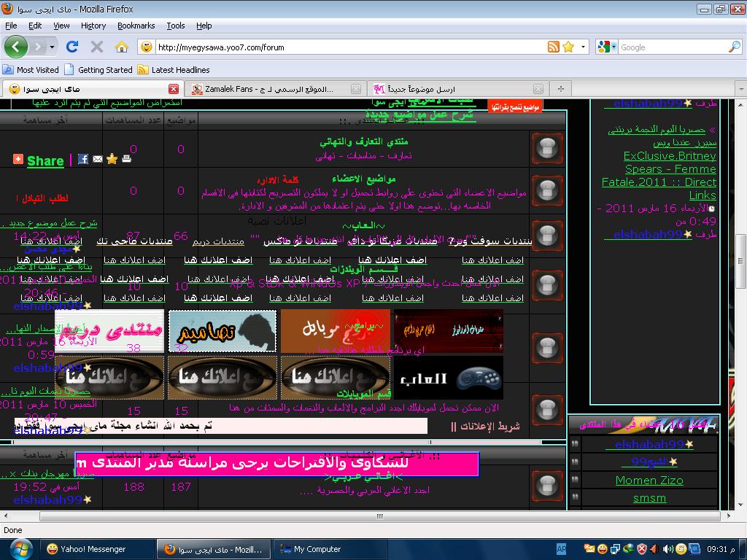Click the system clock 09:31
Screen dimensions: 747x560
(x=720, y=550)
